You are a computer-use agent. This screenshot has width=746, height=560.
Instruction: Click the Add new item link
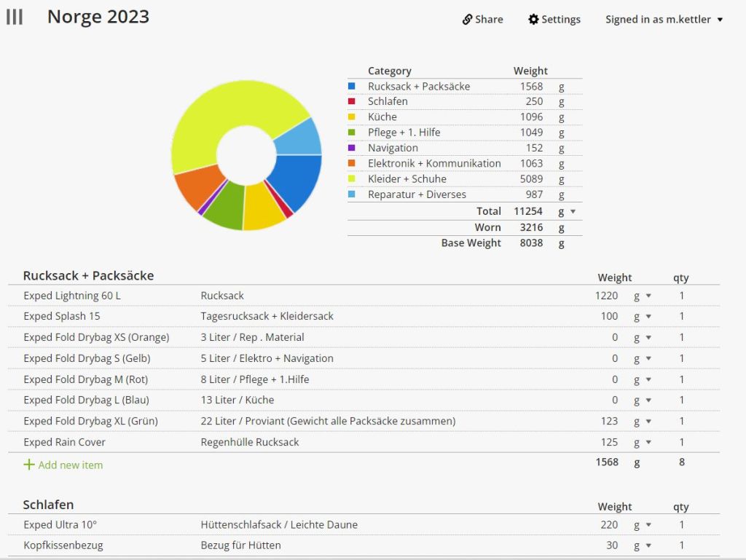point(70,465)
